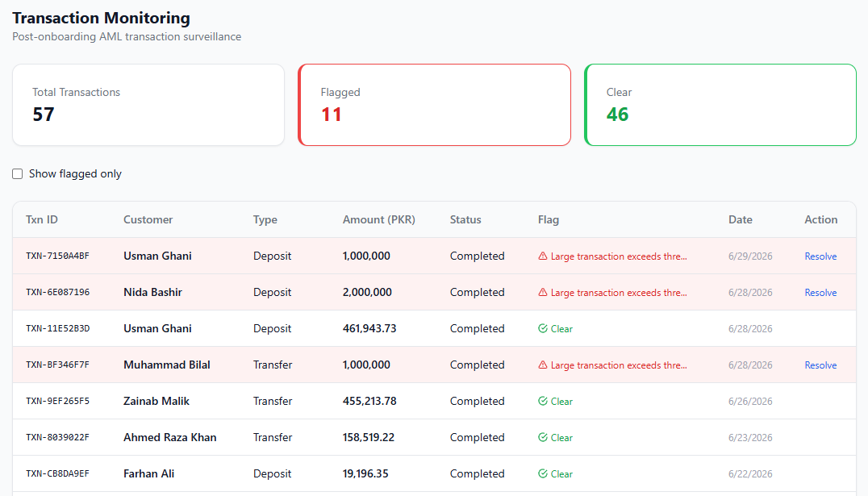Click customer name Ahmed Raza Khan
868x496 pixels.
(170, 437)
